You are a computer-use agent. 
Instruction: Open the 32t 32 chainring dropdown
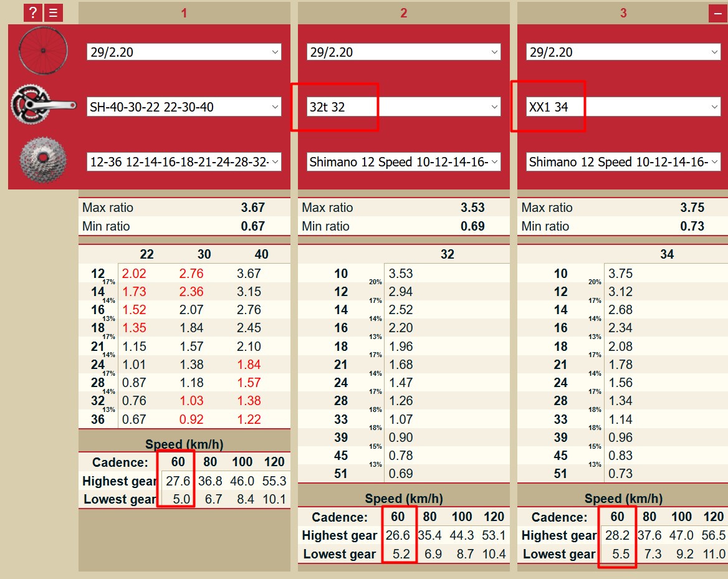403,107
